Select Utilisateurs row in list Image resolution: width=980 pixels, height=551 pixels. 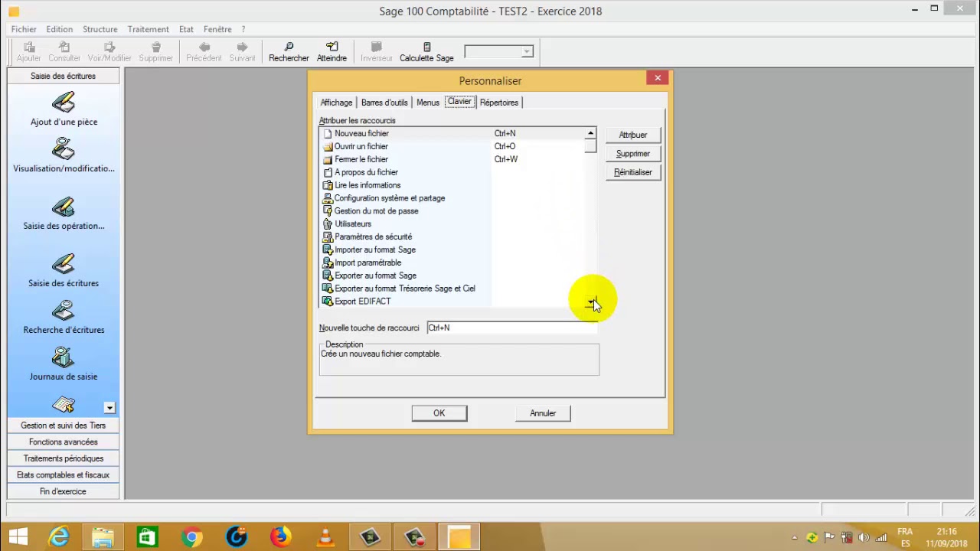click(452, 223)
